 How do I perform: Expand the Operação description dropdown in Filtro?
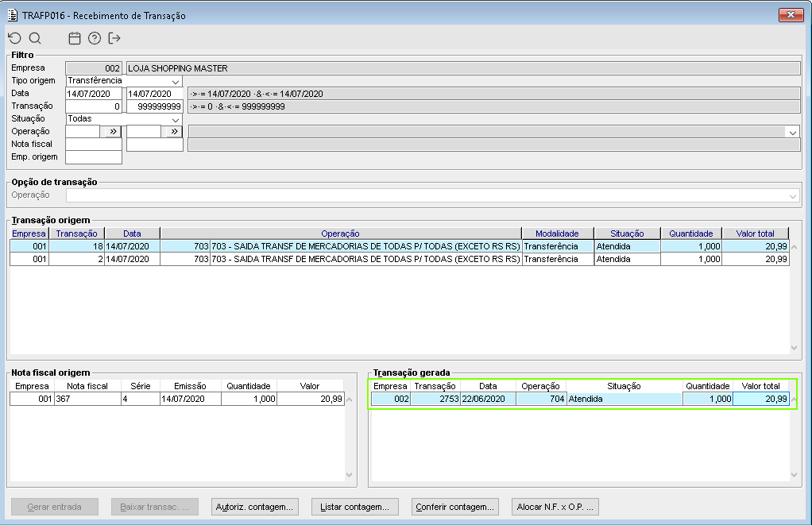click(x=793, y=132)
